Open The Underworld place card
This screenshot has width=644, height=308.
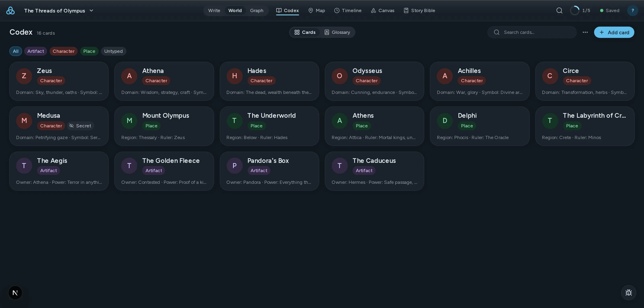point(269,126)
